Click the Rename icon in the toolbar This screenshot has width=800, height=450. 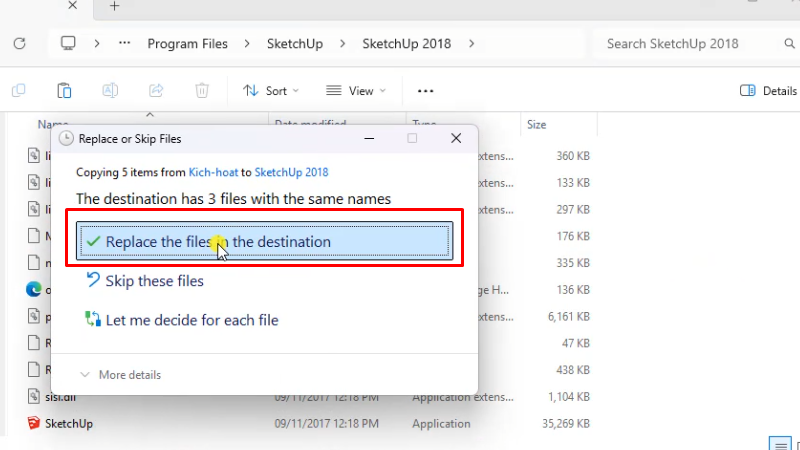pos(110,91)
